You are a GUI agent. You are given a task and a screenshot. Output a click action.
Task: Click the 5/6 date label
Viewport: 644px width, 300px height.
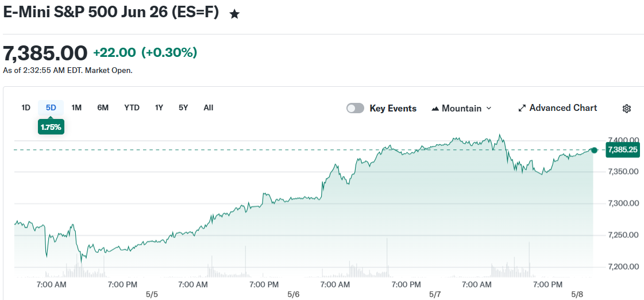293,295
